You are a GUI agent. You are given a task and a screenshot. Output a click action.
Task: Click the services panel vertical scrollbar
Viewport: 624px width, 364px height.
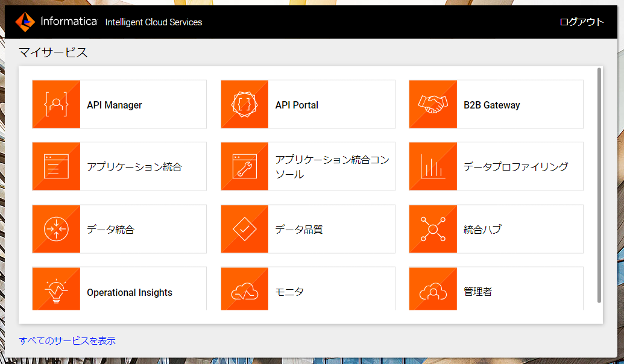599,186
